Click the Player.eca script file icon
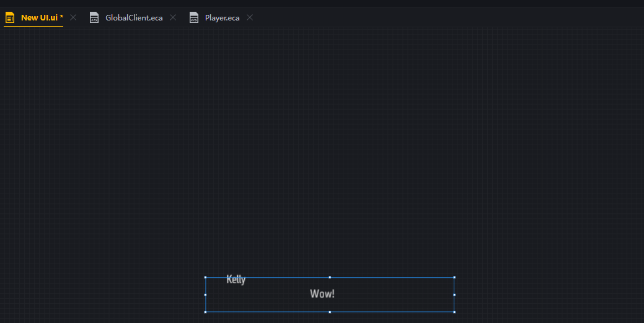This screenshot has height=323, width=644. pos(194,17)
